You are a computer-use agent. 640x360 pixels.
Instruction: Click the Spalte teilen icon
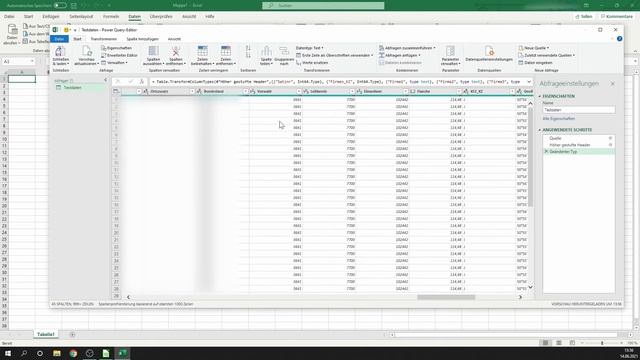coord(266,51)
